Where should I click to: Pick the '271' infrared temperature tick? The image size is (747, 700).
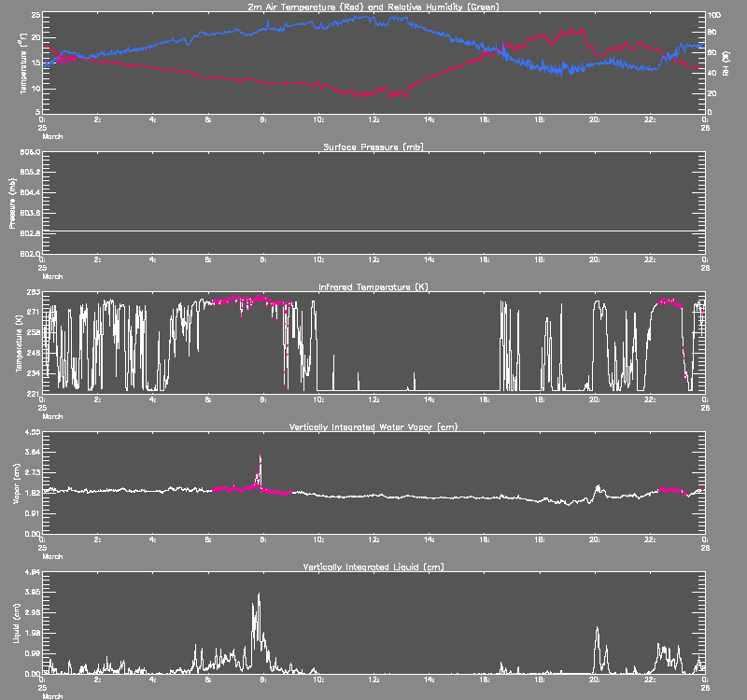click(x=35, y=312)
